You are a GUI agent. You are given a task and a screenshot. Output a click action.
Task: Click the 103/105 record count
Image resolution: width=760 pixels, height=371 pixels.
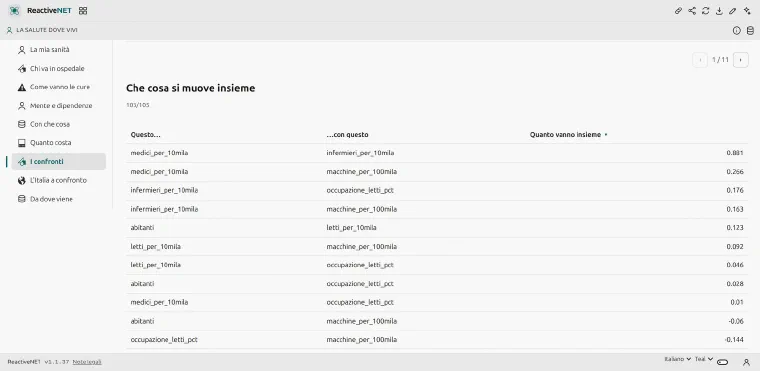click(x=138, y=105)
